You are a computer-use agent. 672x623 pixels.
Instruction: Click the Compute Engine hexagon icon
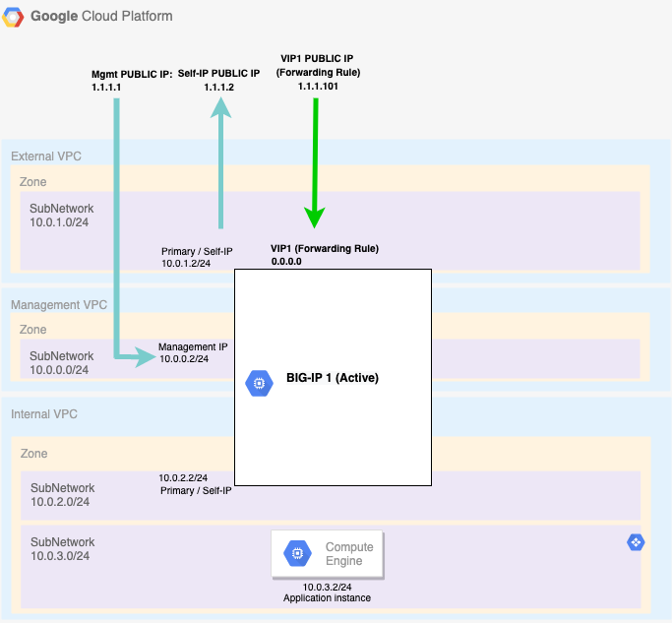pyautogui.click(x=296, y=554)
